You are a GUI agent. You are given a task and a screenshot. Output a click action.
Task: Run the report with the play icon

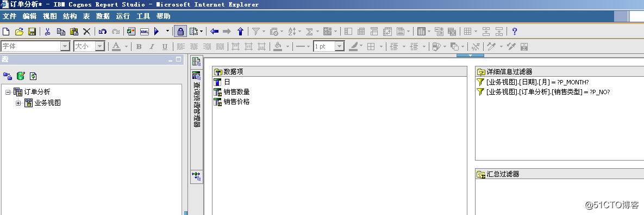[157, 32]
